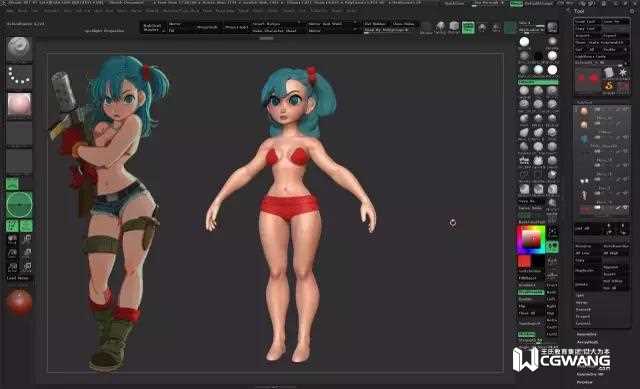This screenshot has width=640, height=389.
Task: Select the black material sphere in brush palette
Action: [x=538, y=56]
